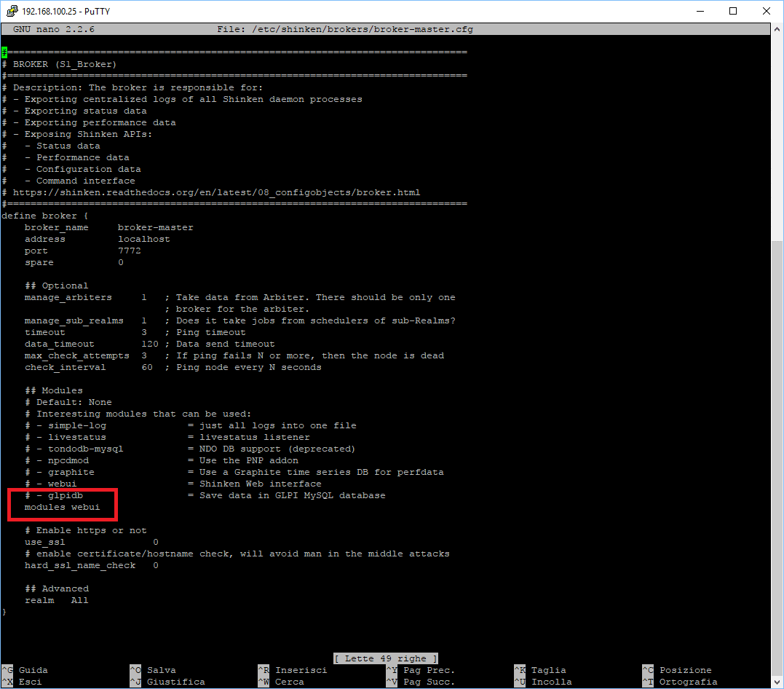Click the '^J Giustifica' shortcut
Viewport: 784px width, 689px height.
pyautogui.click(x=167, y=682)
